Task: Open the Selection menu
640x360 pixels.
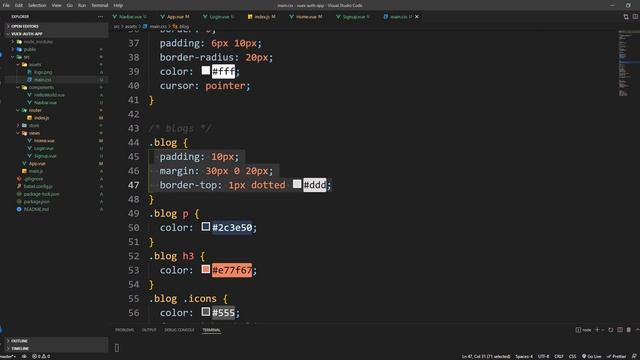Action: (37, 5)
